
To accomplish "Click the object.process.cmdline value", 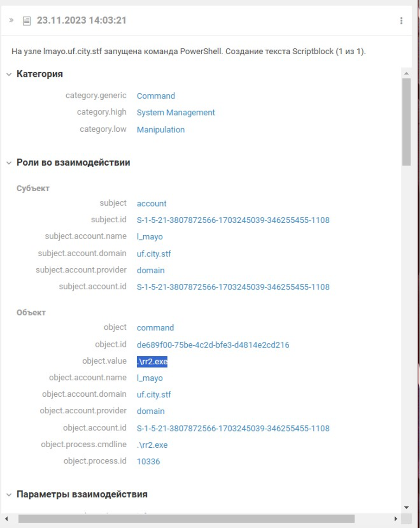I will point(152,445).
